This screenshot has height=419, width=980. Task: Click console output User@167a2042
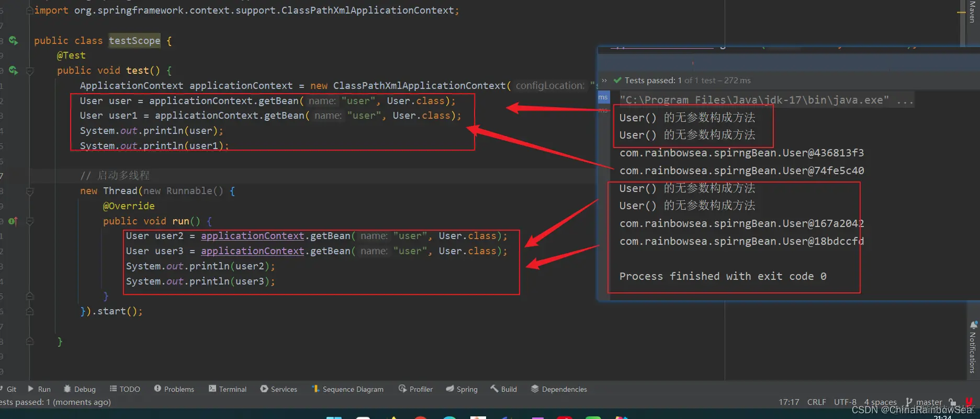tap(742, 223)
